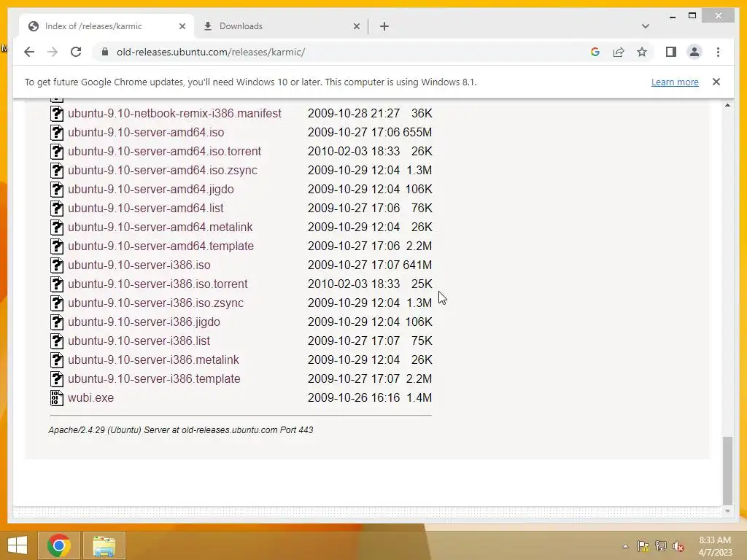Open a new browser tab
Screen dimensions: 747x560
[384, 26]
